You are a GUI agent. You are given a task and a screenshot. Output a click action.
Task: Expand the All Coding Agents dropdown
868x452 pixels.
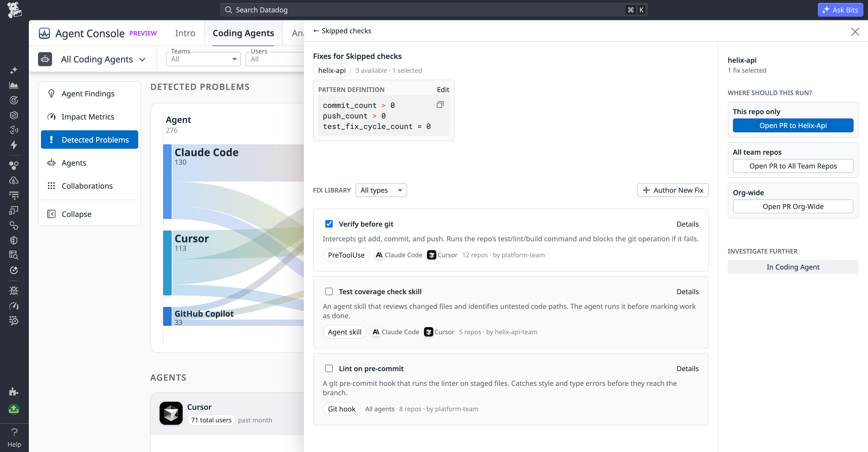pyautogui.click(x=103, y=60)
